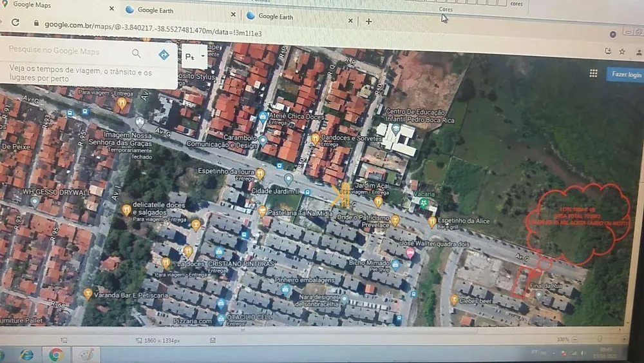This screenshot has width=644, height=363.
Task: Click the padlock site-info icon in address bar
Action: 36,23
